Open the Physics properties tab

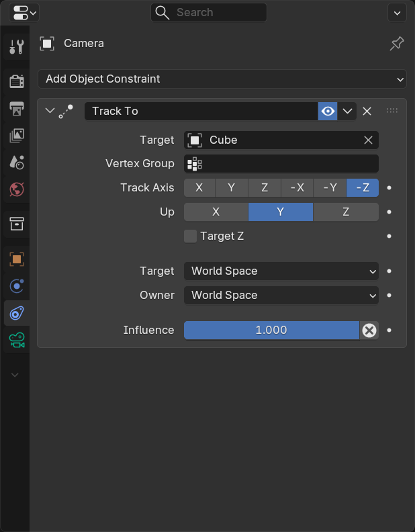coord(17,286)
